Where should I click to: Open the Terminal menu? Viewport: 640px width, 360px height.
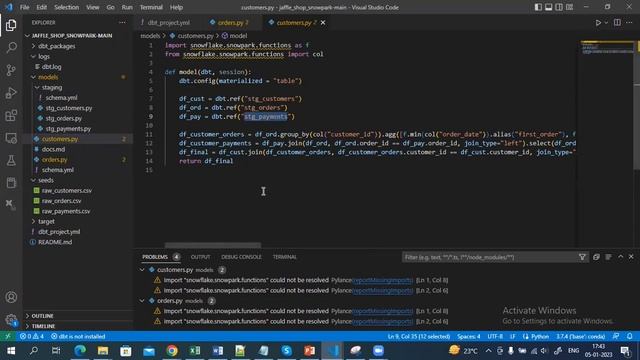151,7
